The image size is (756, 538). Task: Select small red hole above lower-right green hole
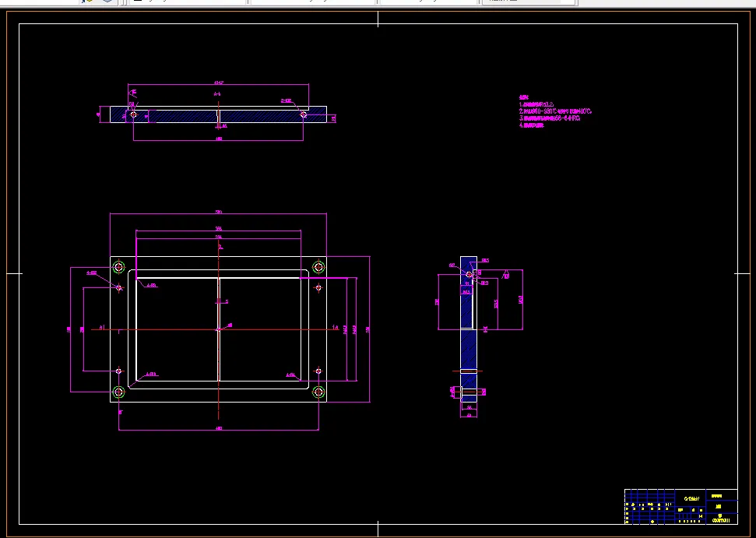point(318,371)
